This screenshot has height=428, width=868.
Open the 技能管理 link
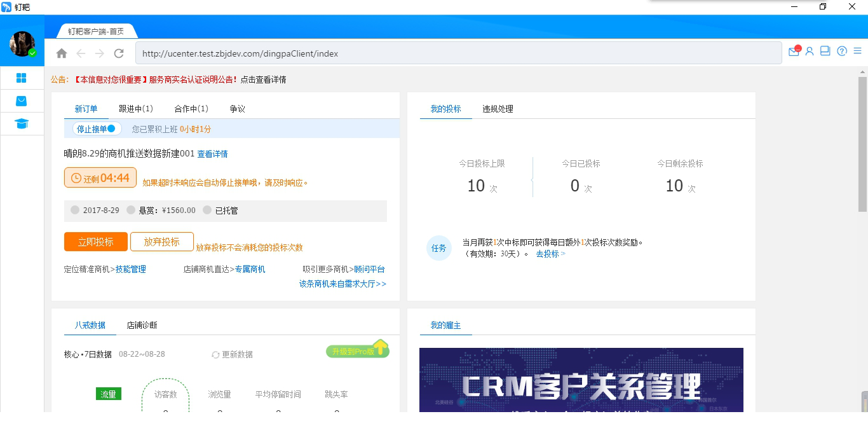(x=131, y=269)
